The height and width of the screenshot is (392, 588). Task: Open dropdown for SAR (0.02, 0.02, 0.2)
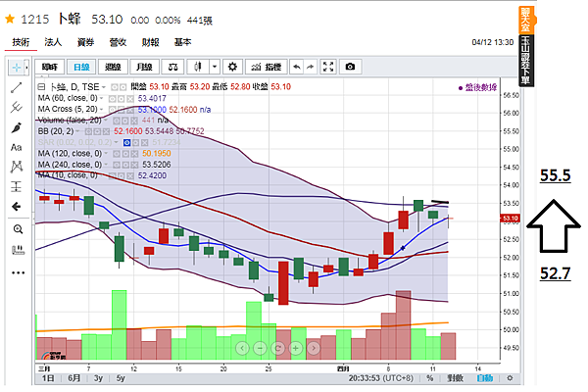117,142
